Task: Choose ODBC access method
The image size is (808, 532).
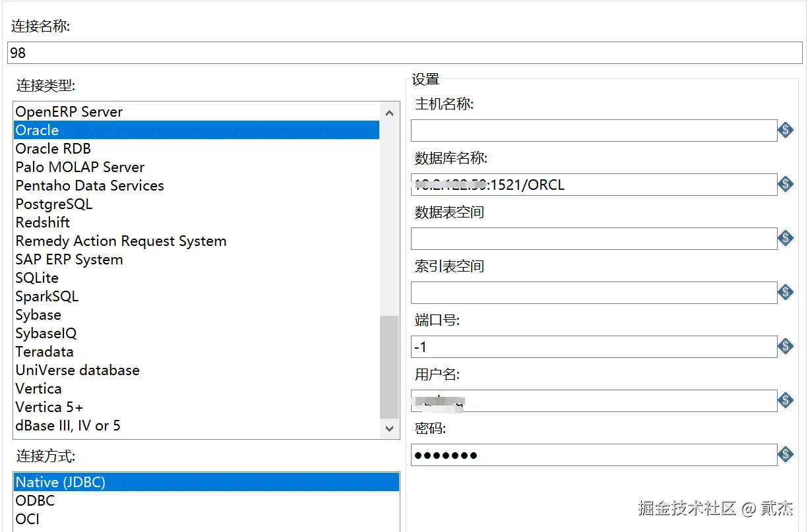Action: point(206,501)
